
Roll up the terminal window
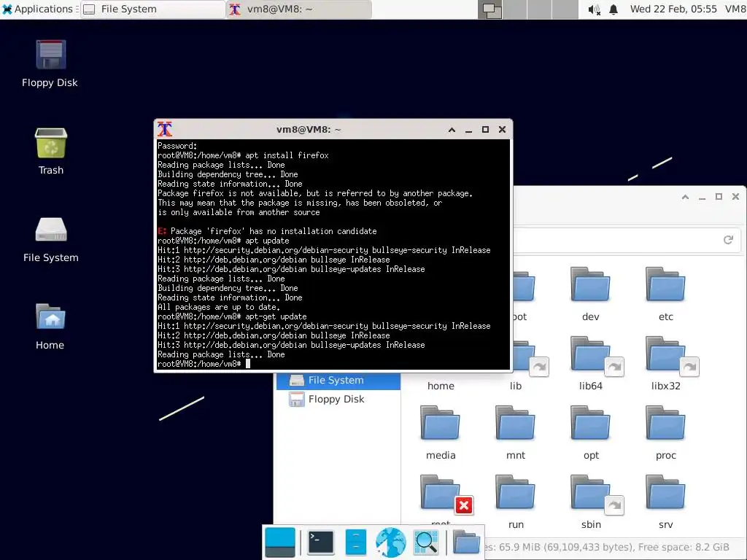click(452, 130)
